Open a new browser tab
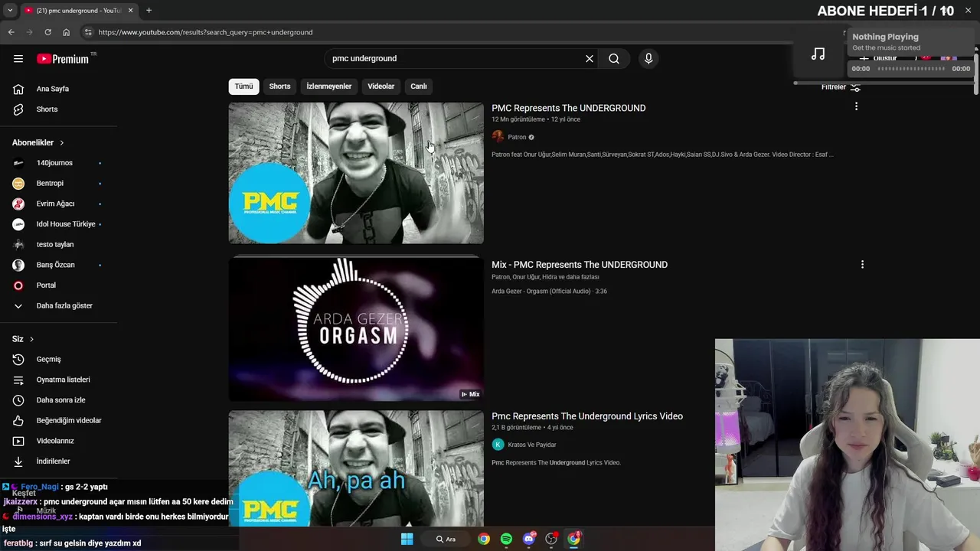Screen dimensions: 980x551 [149, 11]
